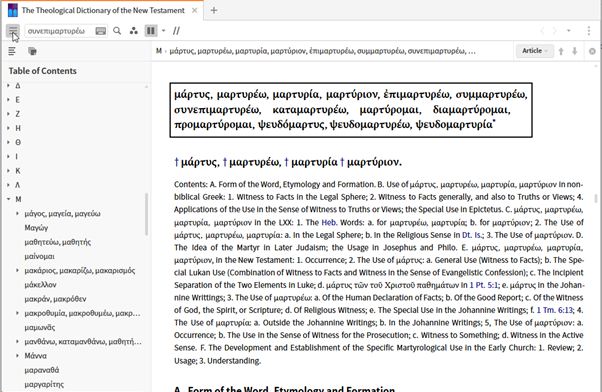Click the search magnifier icon

117,31
